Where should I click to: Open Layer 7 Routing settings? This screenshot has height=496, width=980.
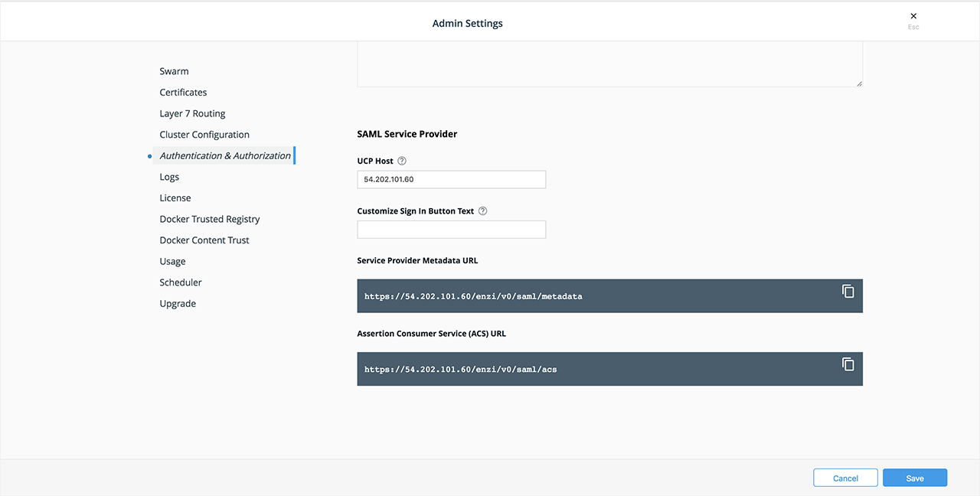point(192,113)
